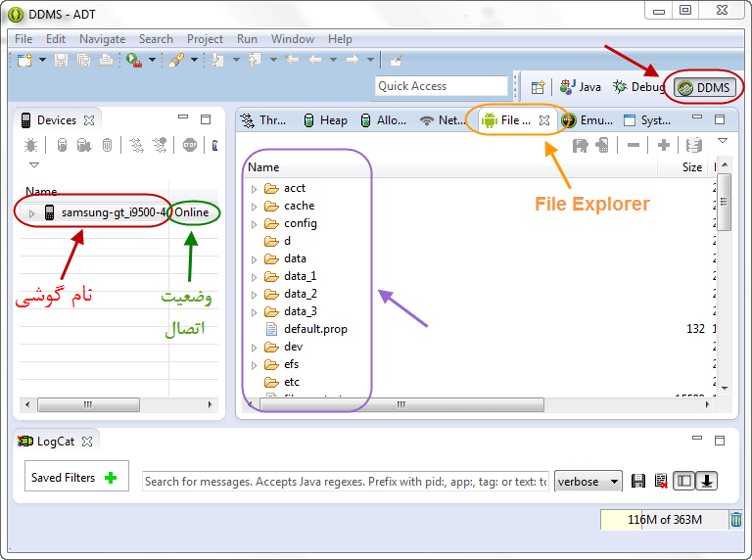
Task: Click the Delete selection minus icon
Action: point(634,145)
